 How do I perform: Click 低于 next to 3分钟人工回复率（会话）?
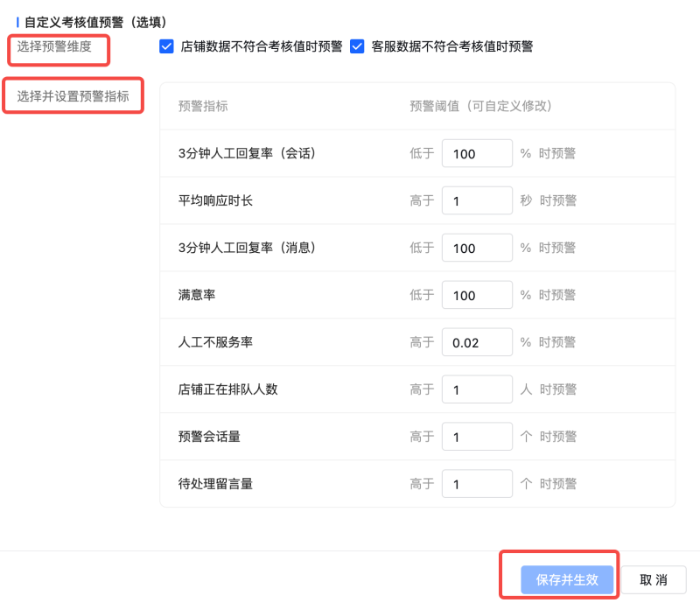pos(422,152)
